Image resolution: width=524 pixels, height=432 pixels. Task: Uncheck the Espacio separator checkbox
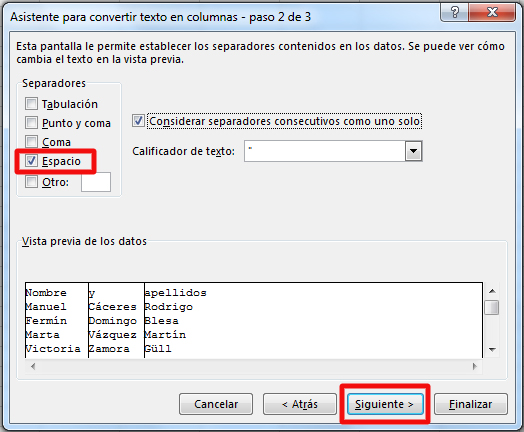[x=31, y=161]
